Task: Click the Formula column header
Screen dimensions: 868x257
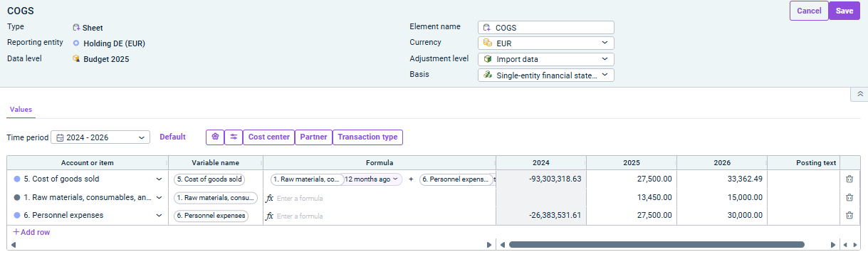Action: coord(380,163)
